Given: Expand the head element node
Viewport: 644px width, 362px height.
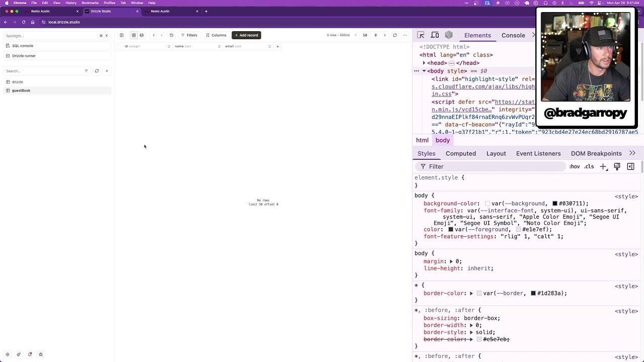Looking at the screenshot, I should click(x=424, y=63).
